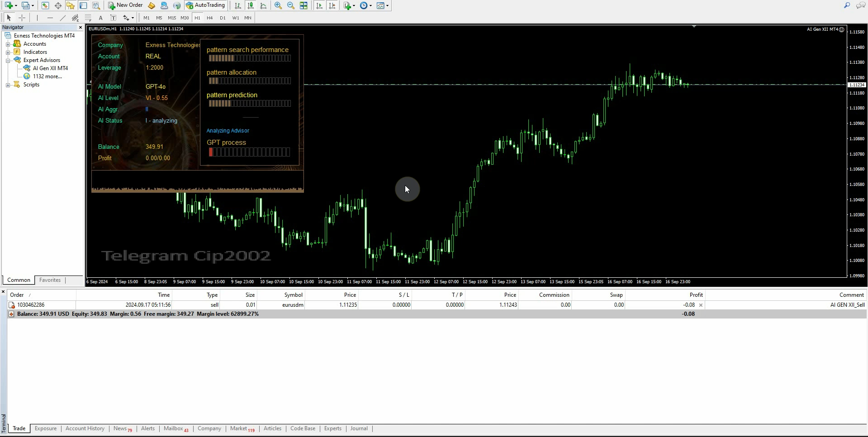Click the Zoom Out magnifier icon
Screen dimensions: 868x437
[291, 5]
